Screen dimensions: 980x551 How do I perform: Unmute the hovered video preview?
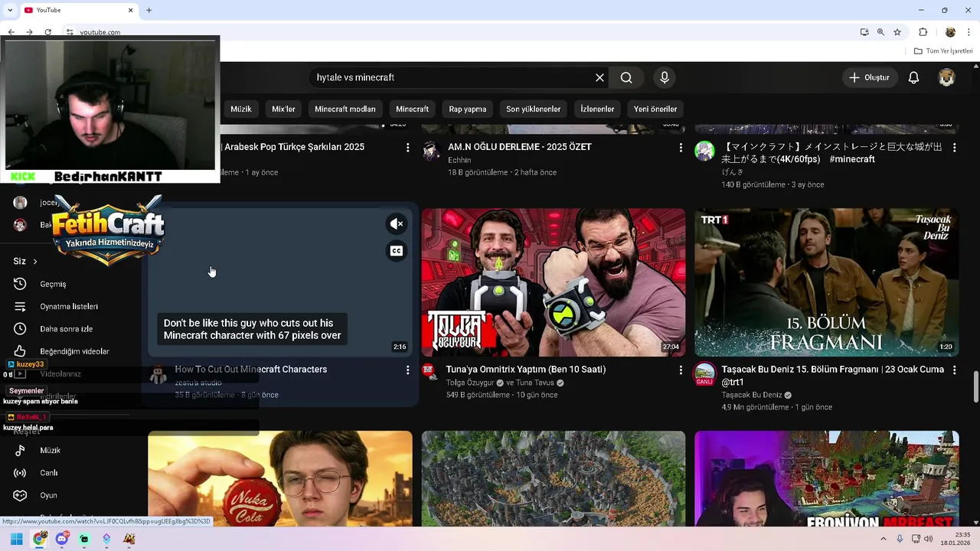click(x=397, y=224)
